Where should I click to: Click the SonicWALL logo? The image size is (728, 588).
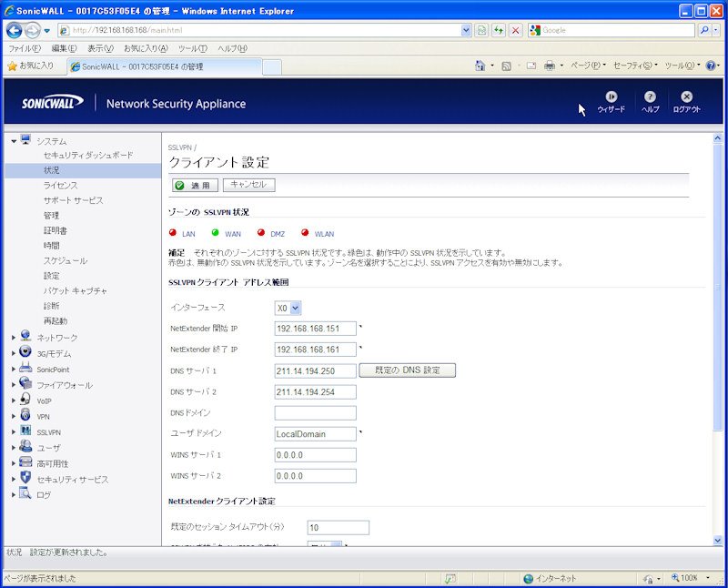click(53, 102)
